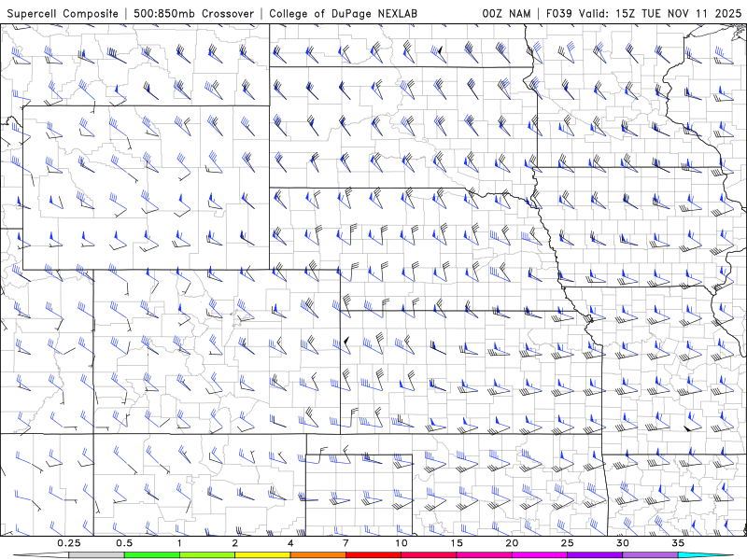
Task: Select the orange color bar segment
Action: 318,555
